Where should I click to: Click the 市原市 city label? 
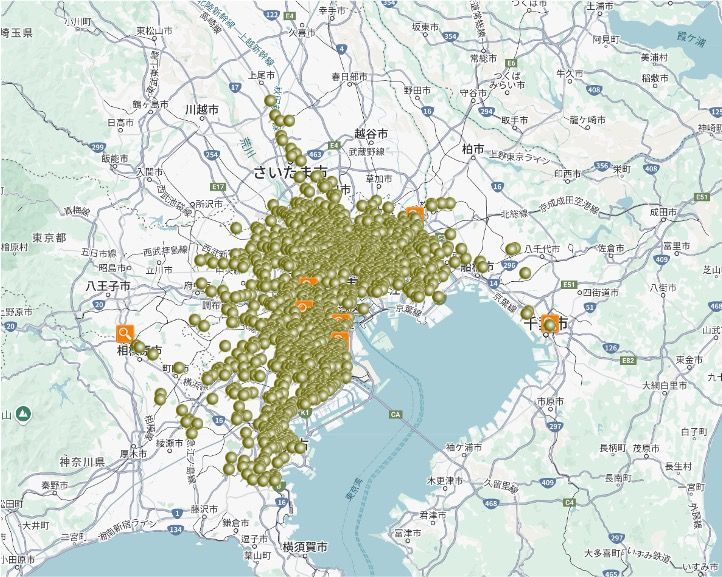550,402
